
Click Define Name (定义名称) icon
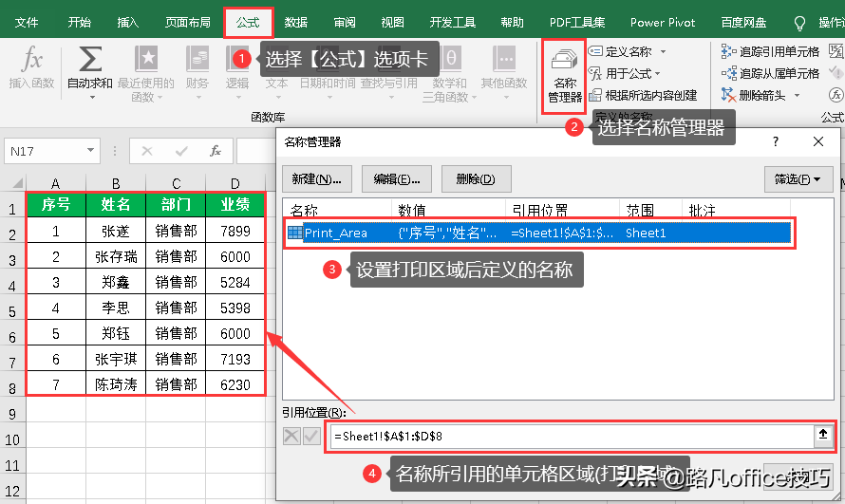[x=595, y=51]
